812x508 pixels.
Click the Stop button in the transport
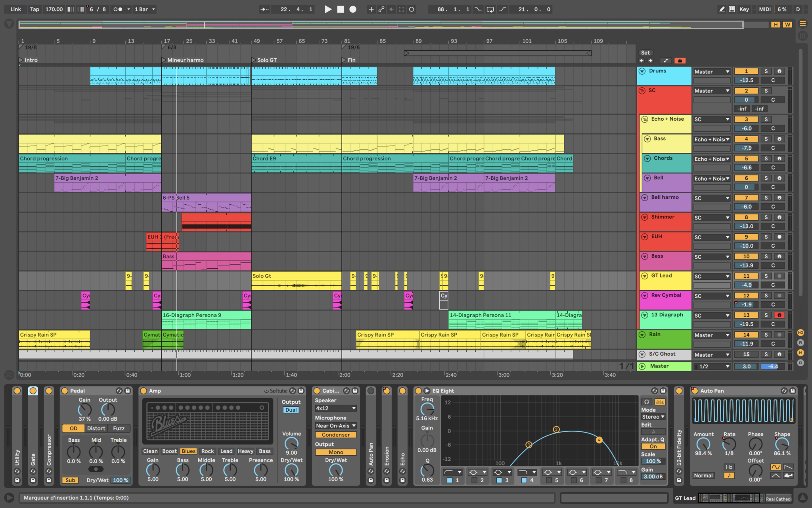click(341, 9)
